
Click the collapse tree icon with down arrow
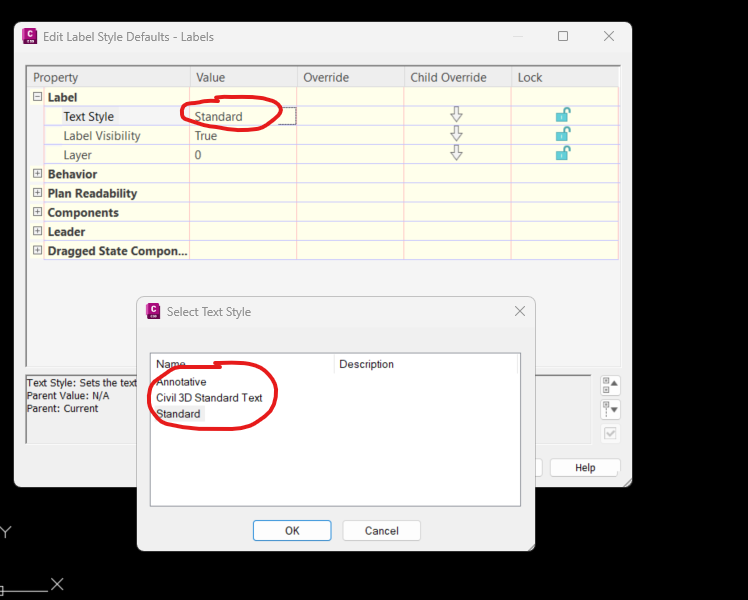pyautogui.click(x=610, y=409)
